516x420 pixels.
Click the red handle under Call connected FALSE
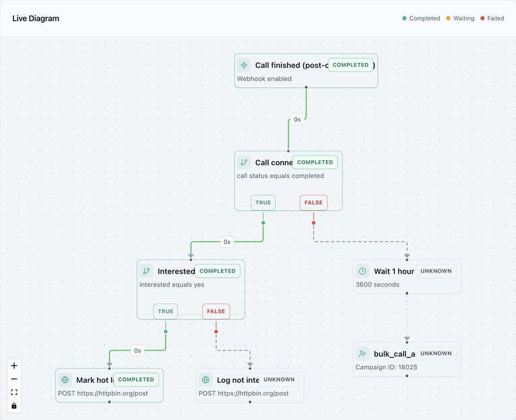314,223
